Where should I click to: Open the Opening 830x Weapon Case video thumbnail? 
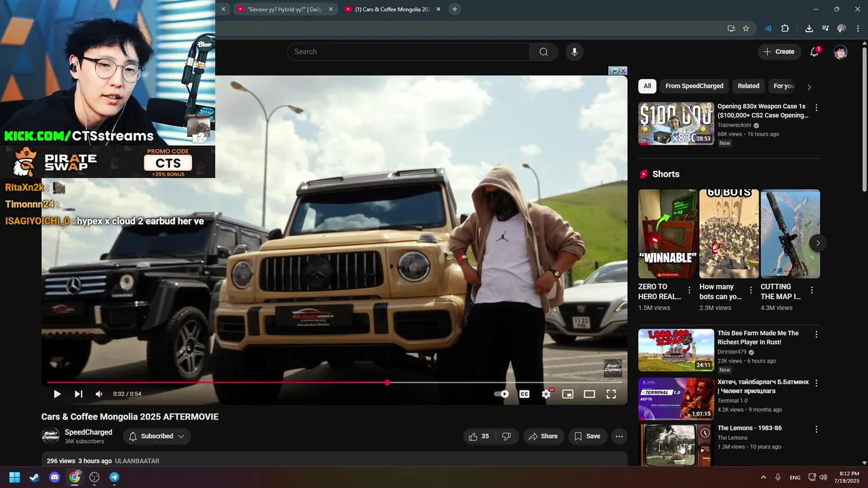(x=676, y=124)
